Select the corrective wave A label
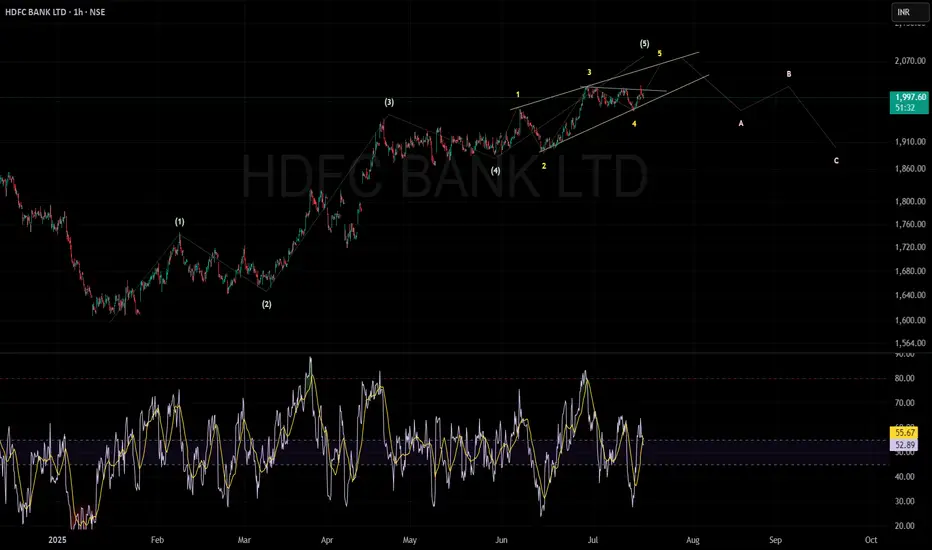Screen dimensions: 932x550 pyautogui.click(x=741, y=124)
